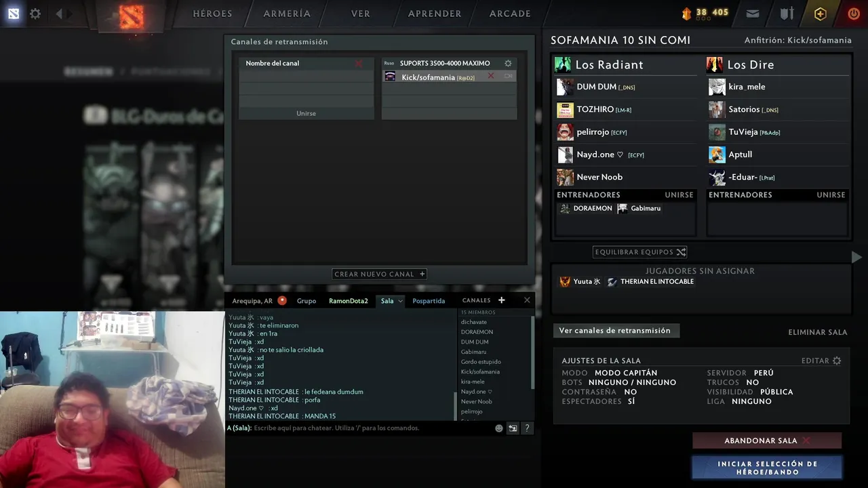Select TOZHIRO player avatar

click(565, 110)
